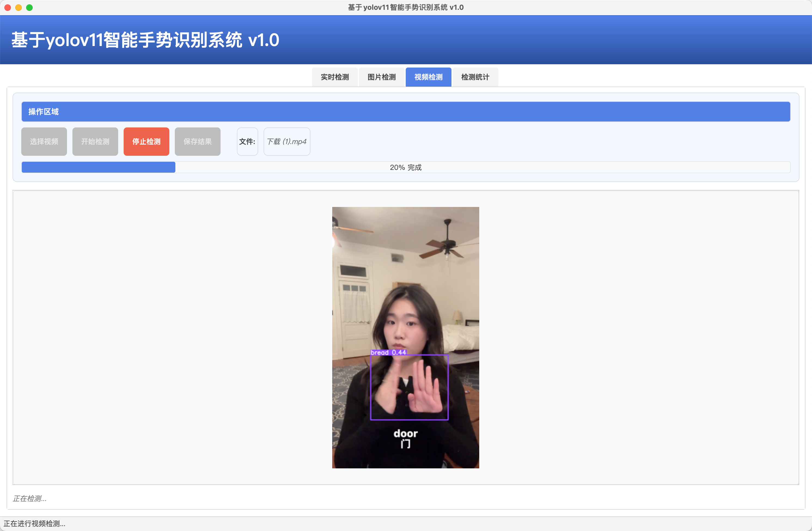The image size is (812, 531).
Task: Click the 20% 完成 progress bar
Action: point(406,167)
